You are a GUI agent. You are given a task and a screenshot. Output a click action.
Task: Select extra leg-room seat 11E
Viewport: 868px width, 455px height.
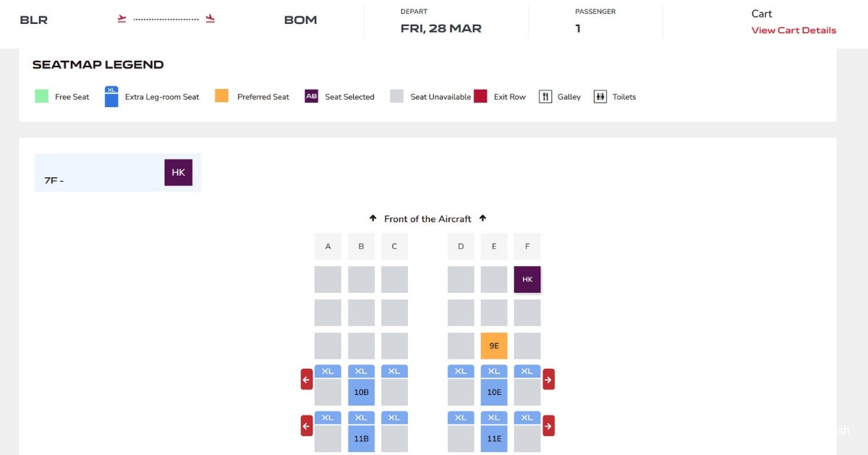point(494,432)
